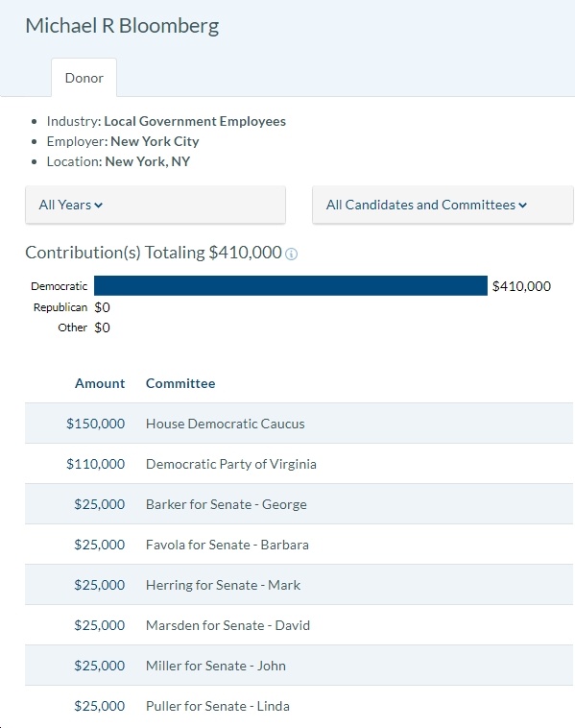
Task: Click the $150,000 amount cell
Action: click(x=96, y=424)
